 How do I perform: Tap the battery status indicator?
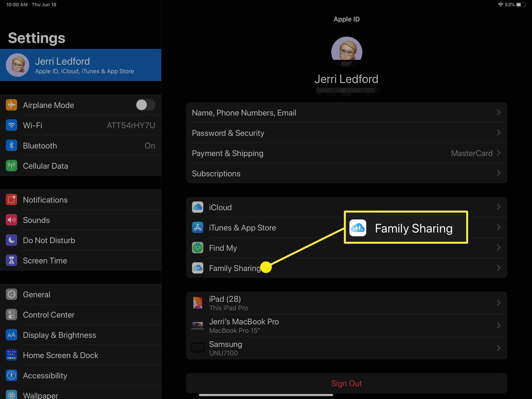click(x=521, y=4)
